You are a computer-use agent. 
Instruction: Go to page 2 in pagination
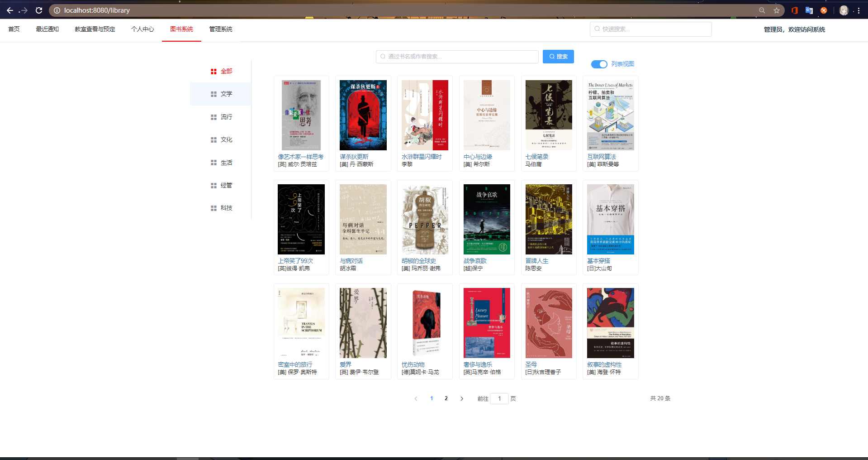446,399
